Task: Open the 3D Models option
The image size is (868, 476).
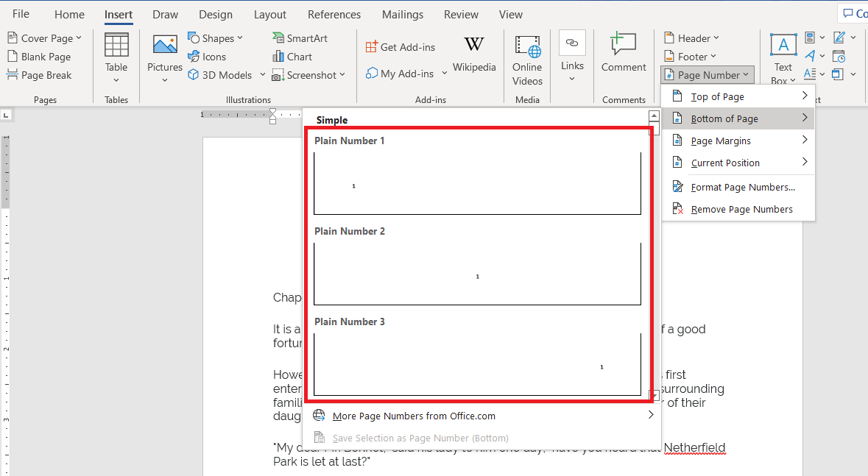Action: tap(220, 75)
